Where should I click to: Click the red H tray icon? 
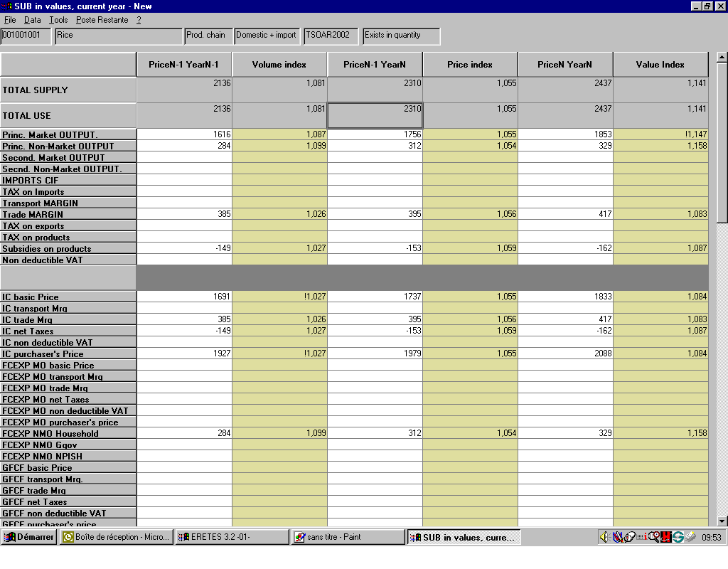pyautogui.click(x=666, y=537)
